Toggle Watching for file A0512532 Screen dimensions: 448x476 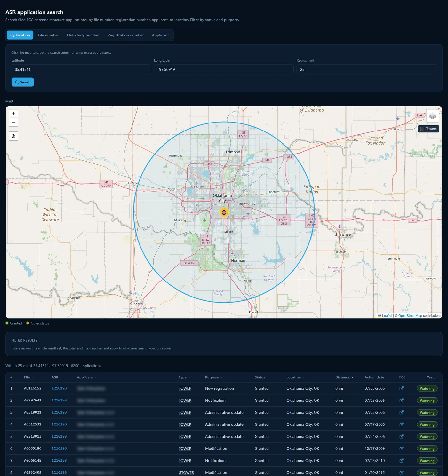[427, 424]
